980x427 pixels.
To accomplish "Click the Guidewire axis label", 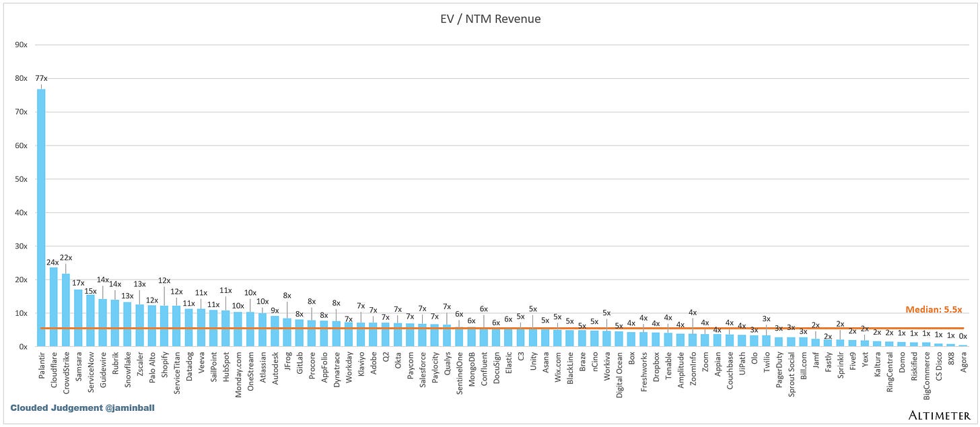I will click(x=102, y=369).
